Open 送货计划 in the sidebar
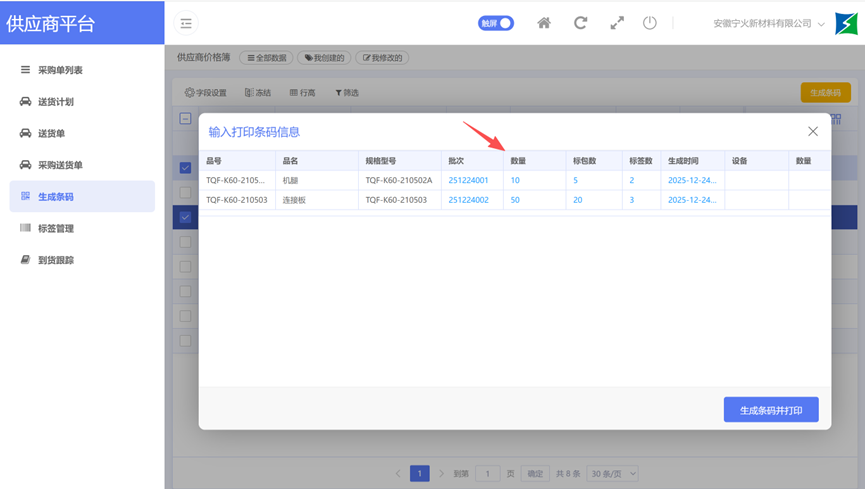865x489 pixels. [55, 102]
